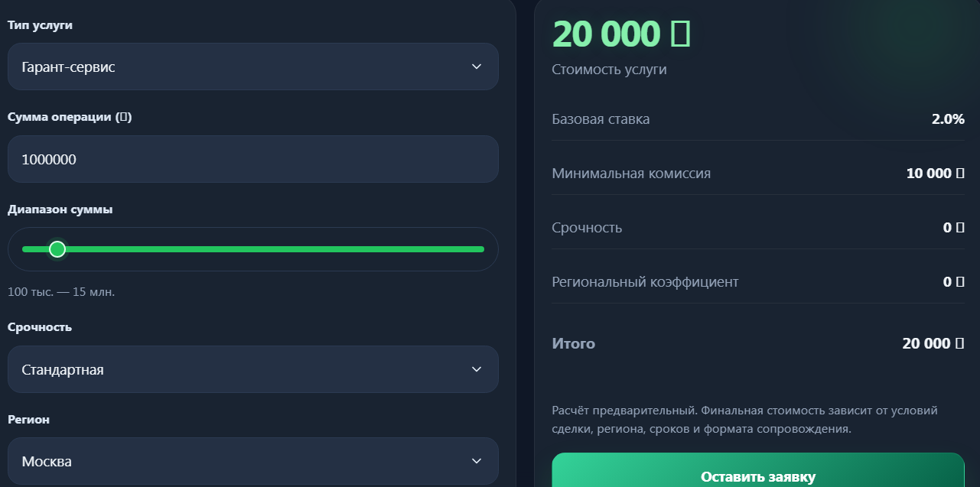The height and width of the screenshot is (487, 980).
Task: Click the chevron arrow on the "Срочность" selector
Action: click(x=476, y=369)
